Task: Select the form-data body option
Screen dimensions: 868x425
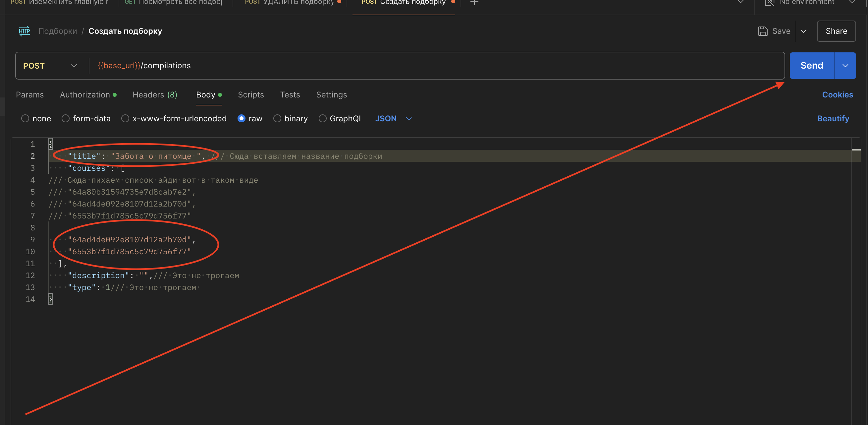Action: (66, 118)
